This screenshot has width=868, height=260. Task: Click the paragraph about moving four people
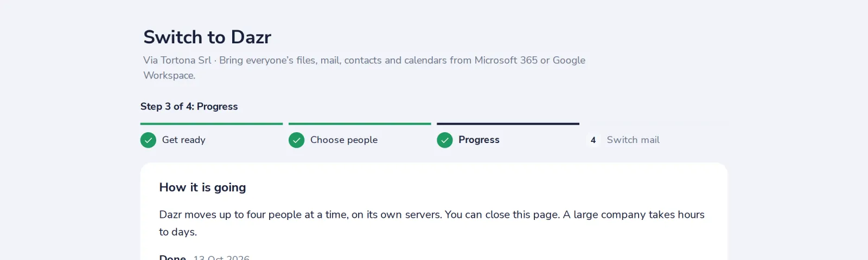(x=432, y=223)
